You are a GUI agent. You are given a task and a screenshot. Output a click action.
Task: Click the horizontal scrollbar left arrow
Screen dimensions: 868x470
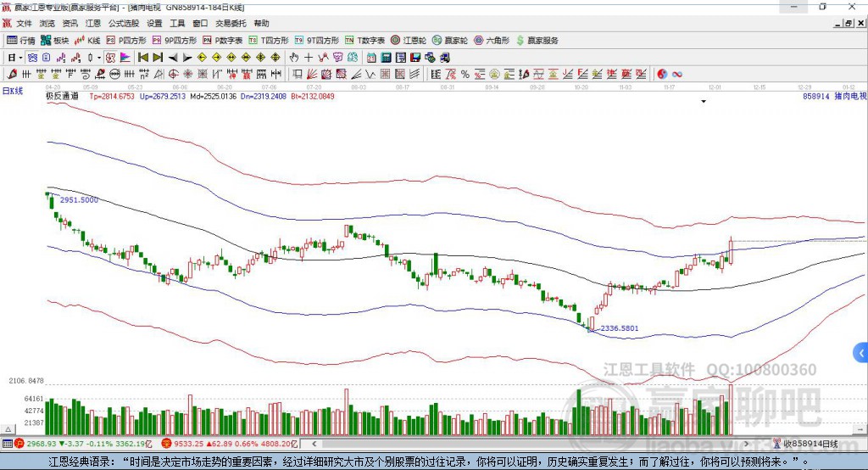coord(314,444)
